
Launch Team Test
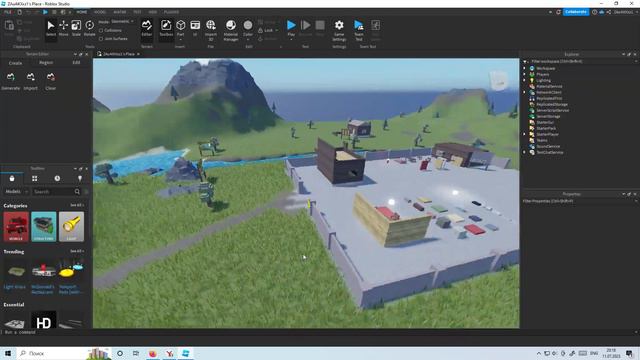click(359, 30)
